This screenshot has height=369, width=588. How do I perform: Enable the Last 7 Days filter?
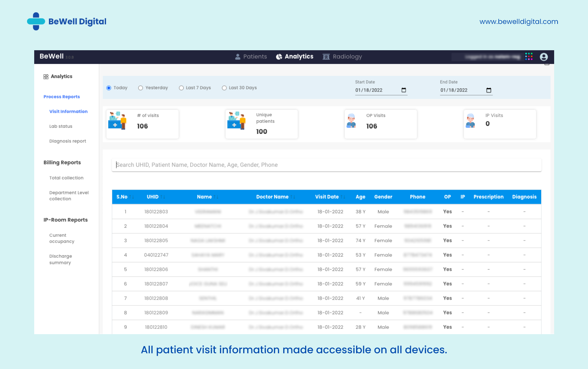(x=181, y=88)
